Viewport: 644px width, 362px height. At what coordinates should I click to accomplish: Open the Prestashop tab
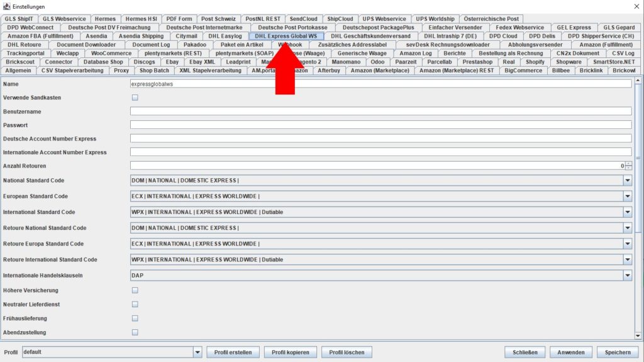[x=477, y=62]
